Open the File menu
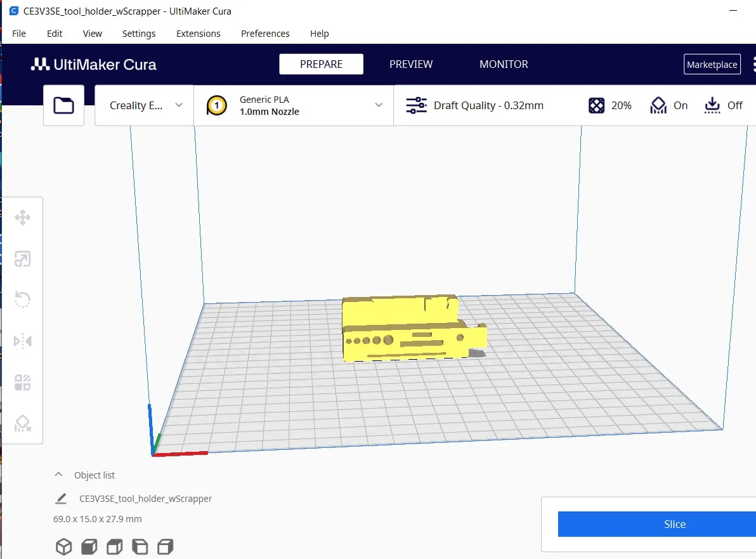The image size is (756, 559). click(19, 33)
